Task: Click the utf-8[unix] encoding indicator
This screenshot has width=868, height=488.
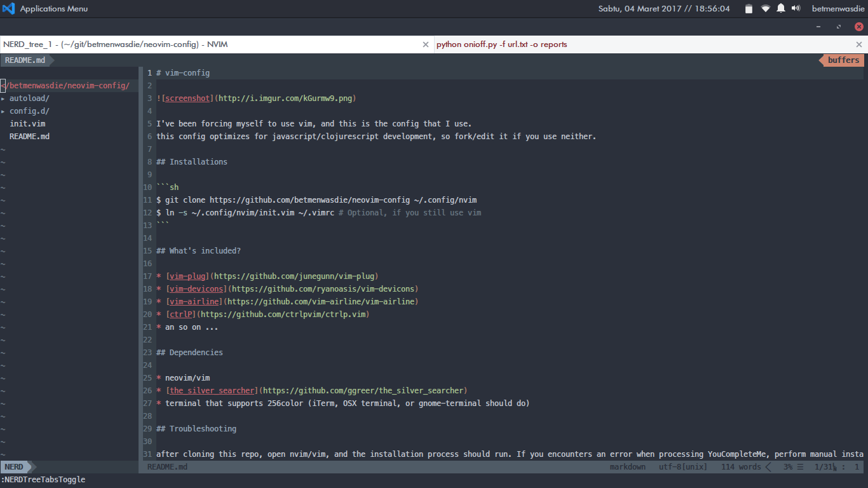Action: coord(683,467)
